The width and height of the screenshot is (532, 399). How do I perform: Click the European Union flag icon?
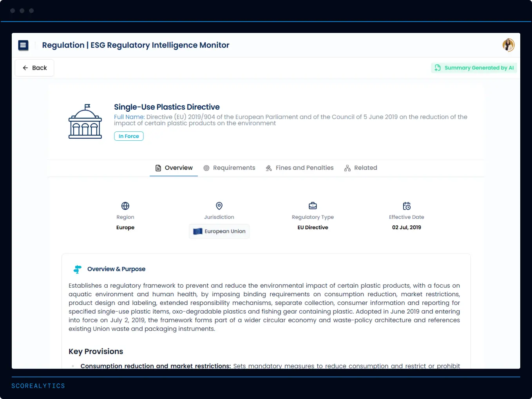click(198, 231)
